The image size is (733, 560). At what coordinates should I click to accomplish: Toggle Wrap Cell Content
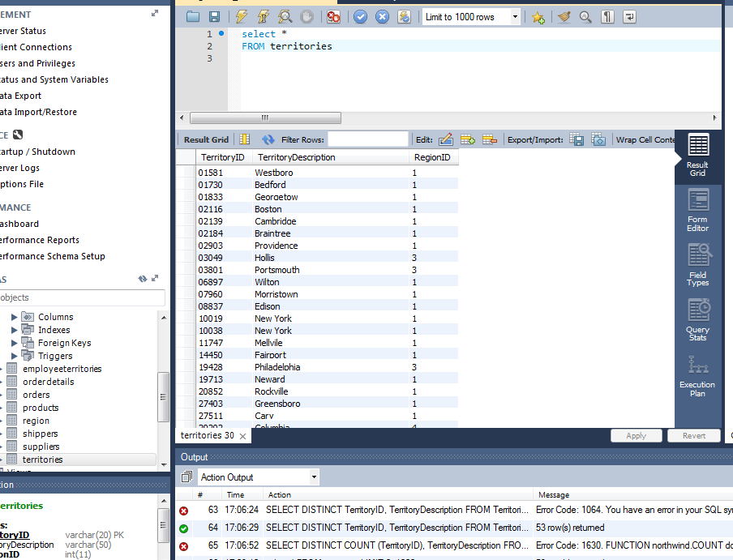[645, 139]
